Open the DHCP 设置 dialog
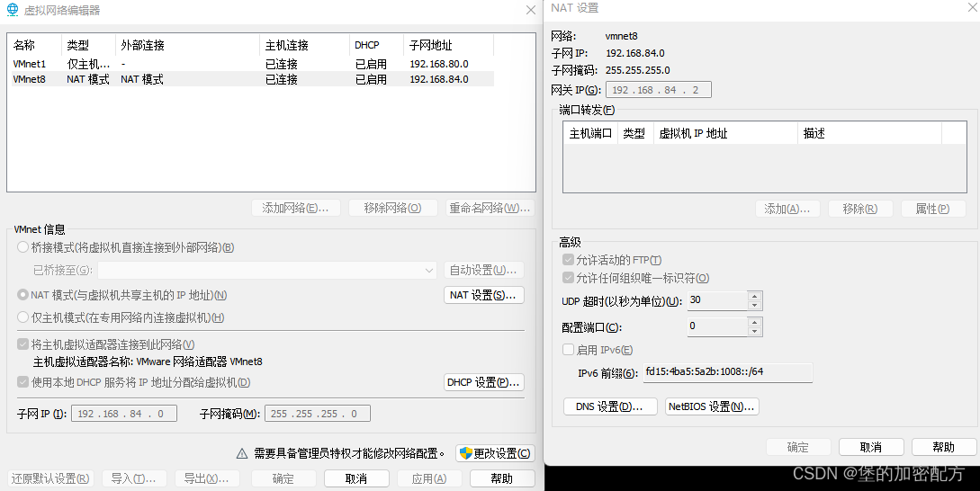This screenshot has height=491, width=980. click(x=484, y=382)
